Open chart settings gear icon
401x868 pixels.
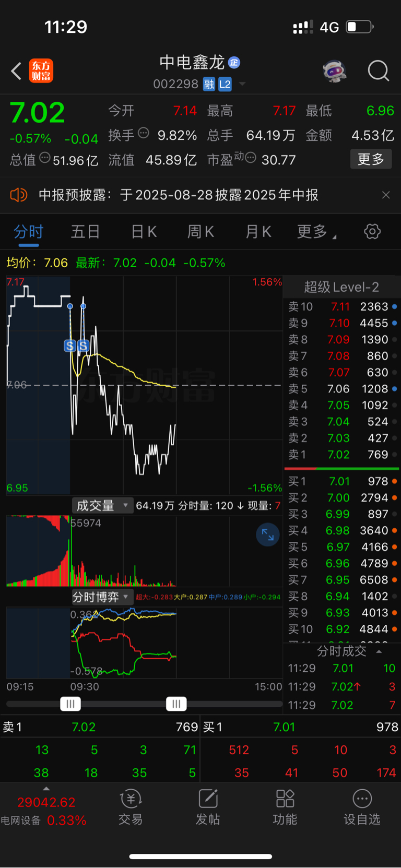click(x=372, y=231)
